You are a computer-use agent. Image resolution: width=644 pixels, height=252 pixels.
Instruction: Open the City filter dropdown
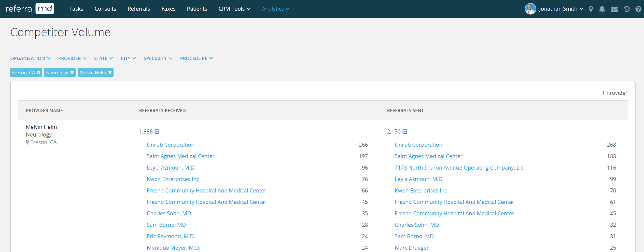[x=128, y=58]
